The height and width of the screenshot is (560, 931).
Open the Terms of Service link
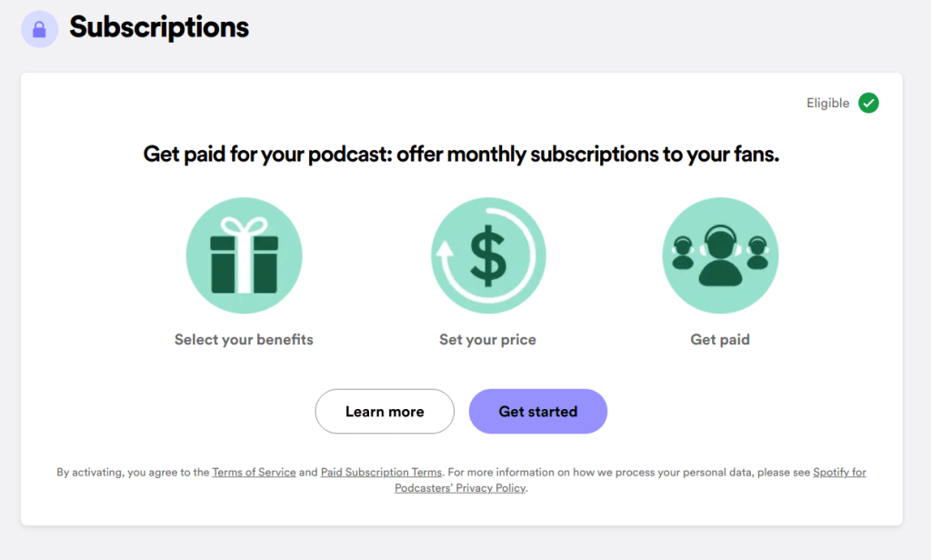pyautogui.click(x=254, y=473)
